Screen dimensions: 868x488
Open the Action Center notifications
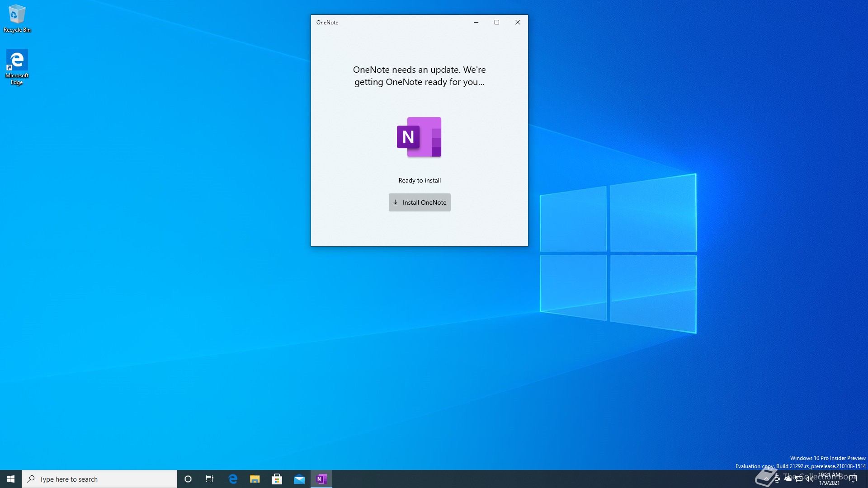coord(853,479)
